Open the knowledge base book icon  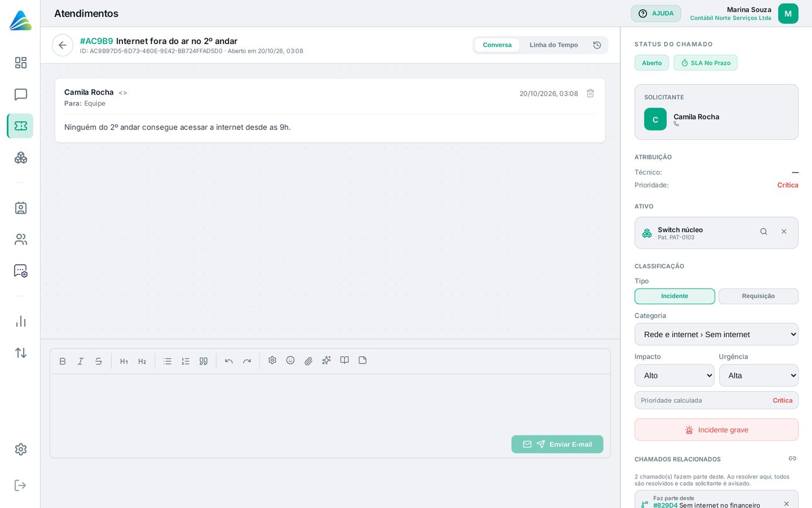click(x=345, y=361)
